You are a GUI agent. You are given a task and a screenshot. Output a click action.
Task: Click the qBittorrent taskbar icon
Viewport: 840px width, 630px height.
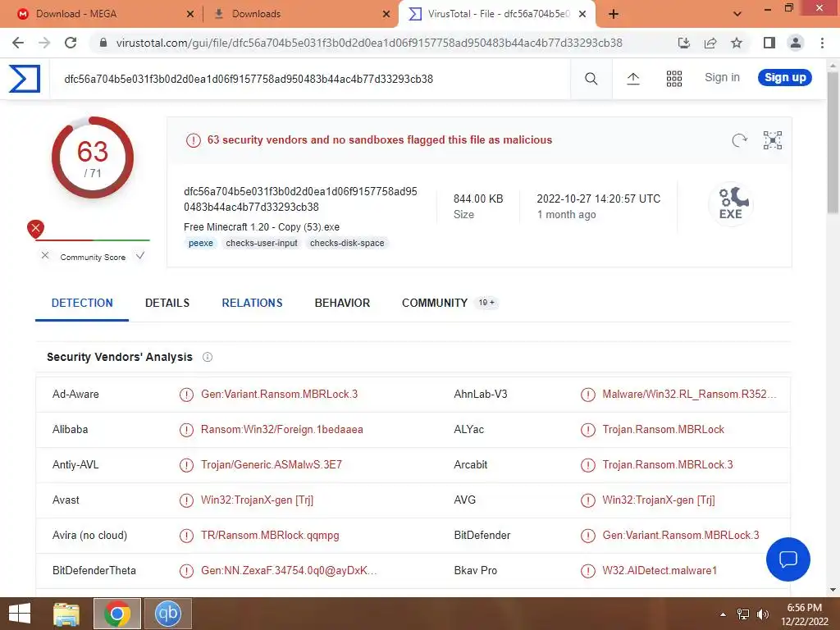click(x=167, y=614)
